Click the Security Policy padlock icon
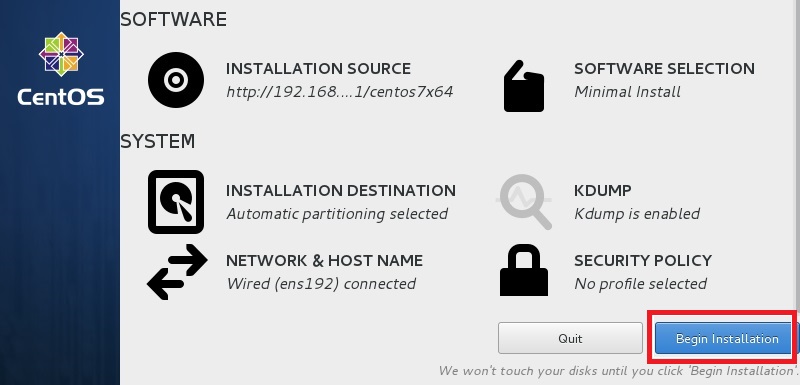This screenshot has height=385, width=800. point(524,270)
